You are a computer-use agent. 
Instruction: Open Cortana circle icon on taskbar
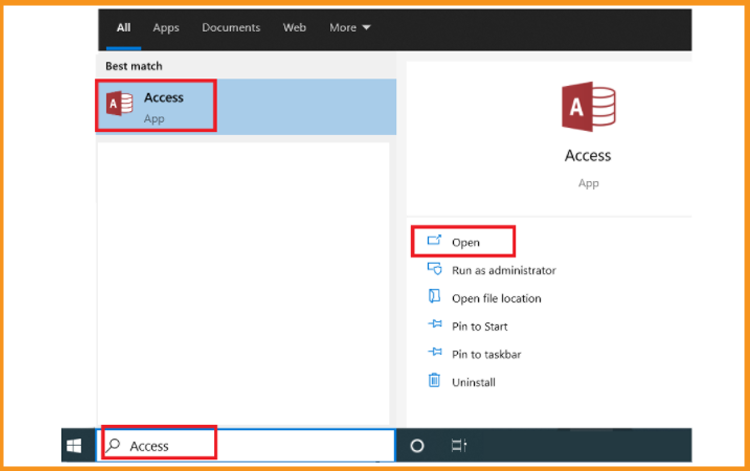coord(417,446)
